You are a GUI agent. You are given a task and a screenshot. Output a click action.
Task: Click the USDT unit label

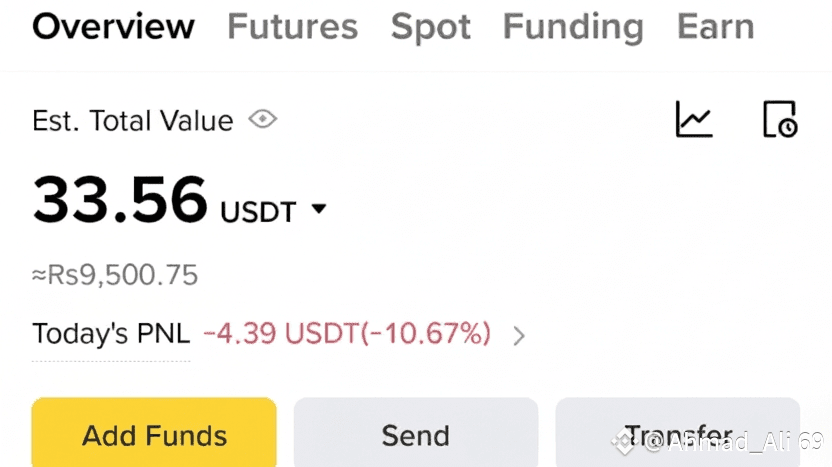pyautogui.click(x=258, y=212)
